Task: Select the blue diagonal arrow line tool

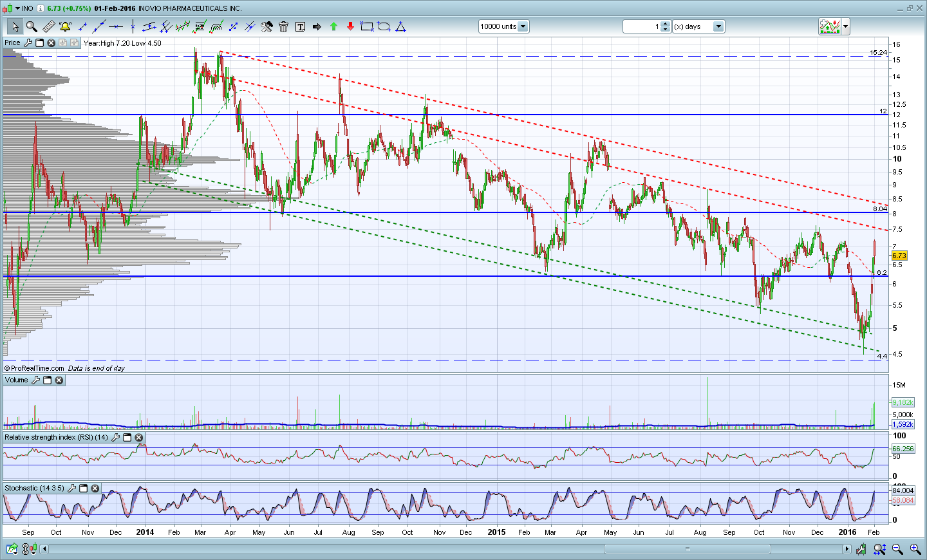Action: [233, 26]
